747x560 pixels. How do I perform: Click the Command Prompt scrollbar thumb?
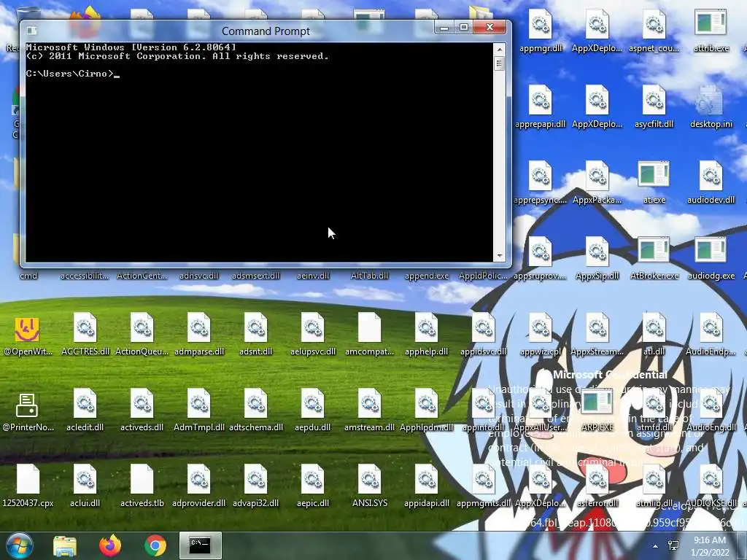click(x=499, y=63)
